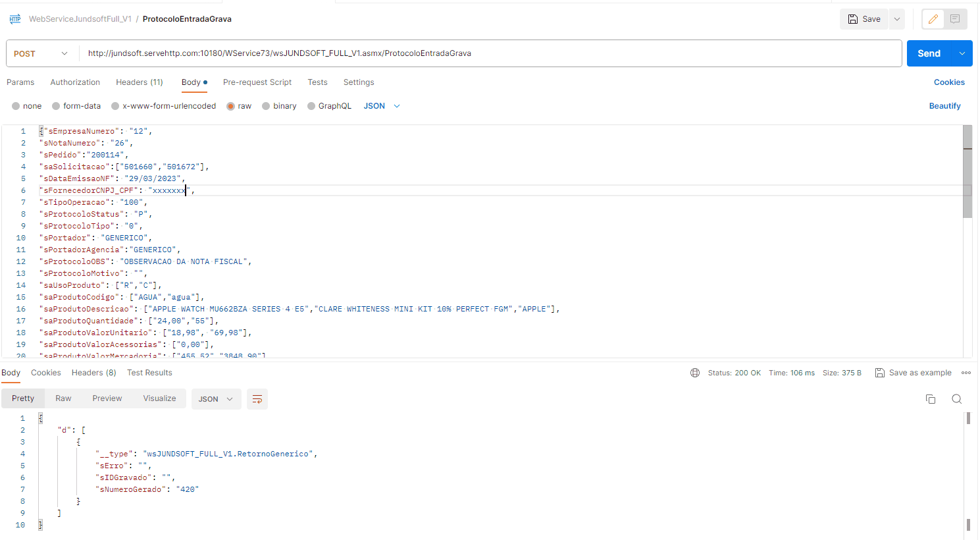Select the binary body option

point(266,106)
